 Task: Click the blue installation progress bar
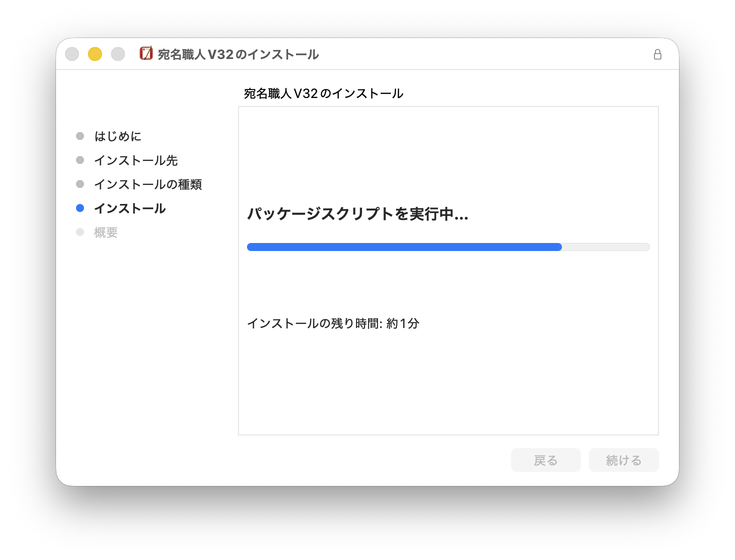pos(404,247)
